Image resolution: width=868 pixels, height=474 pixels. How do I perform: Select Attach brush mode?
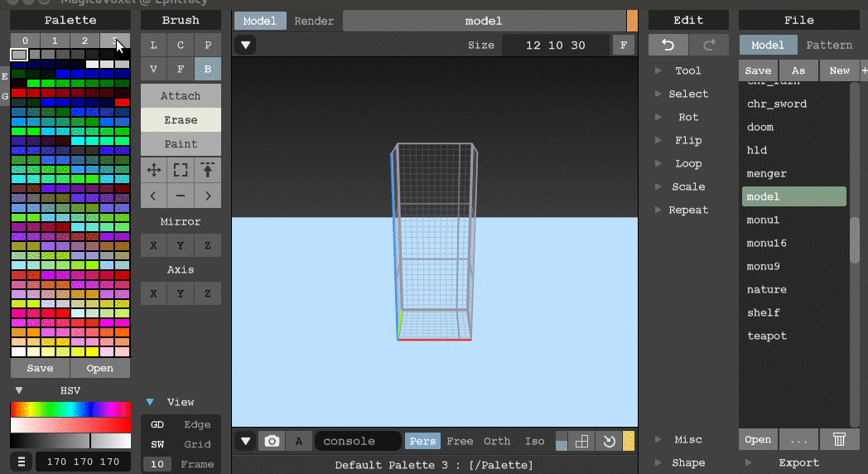pos(181,96)
